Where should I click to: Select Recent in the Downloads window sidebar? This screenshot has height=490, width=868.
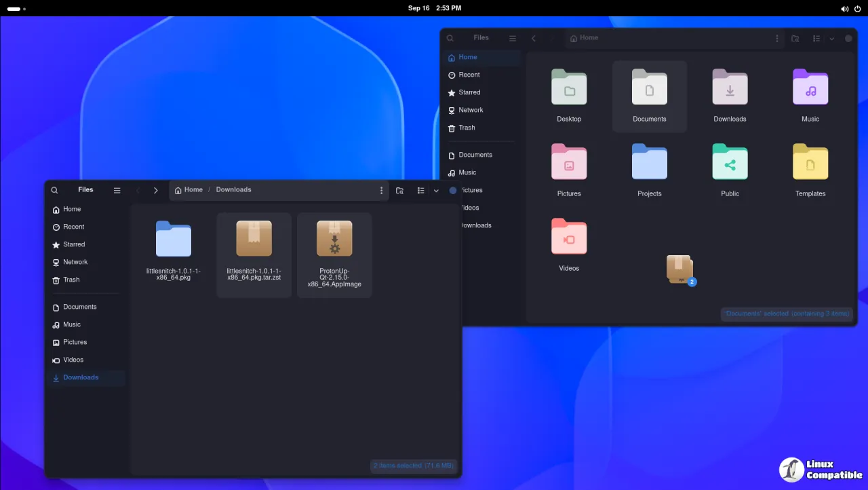[x=86, y=227]
